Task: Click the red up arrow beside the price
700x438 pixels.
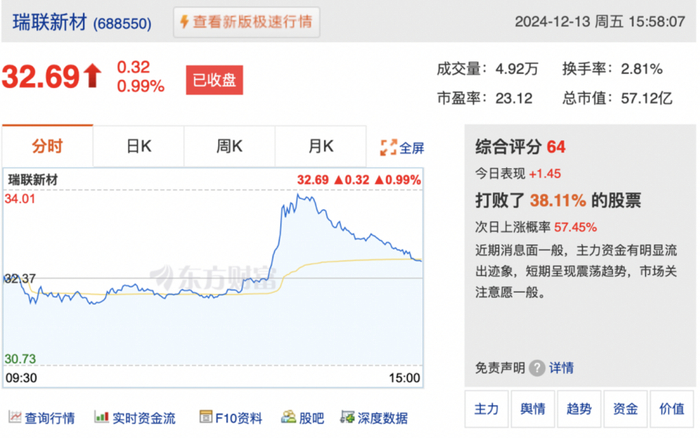Action: tap(93, 75)
